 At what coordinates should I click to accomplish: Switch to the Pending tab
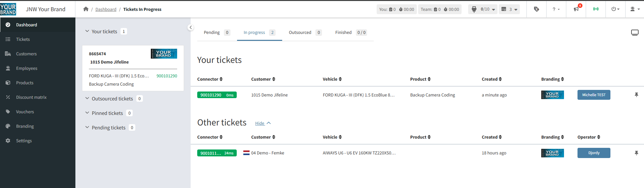(x=212, y=32)
